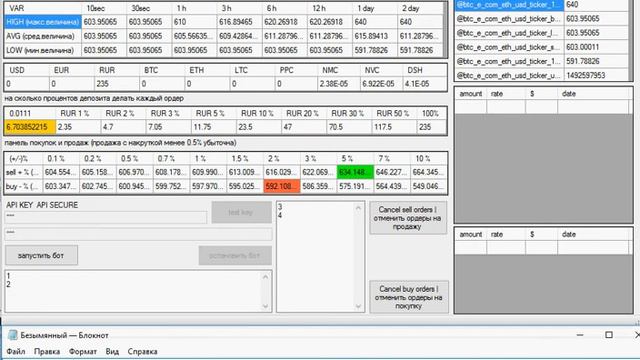Click $ header in lower orders grid
Viewport: 640px width, 360px height.
(541, 235)
